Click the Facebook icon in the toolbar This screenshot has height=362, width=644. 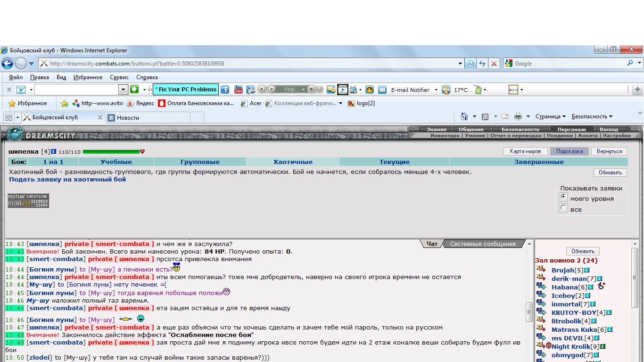pyautogui.click(x=225, y=90)
